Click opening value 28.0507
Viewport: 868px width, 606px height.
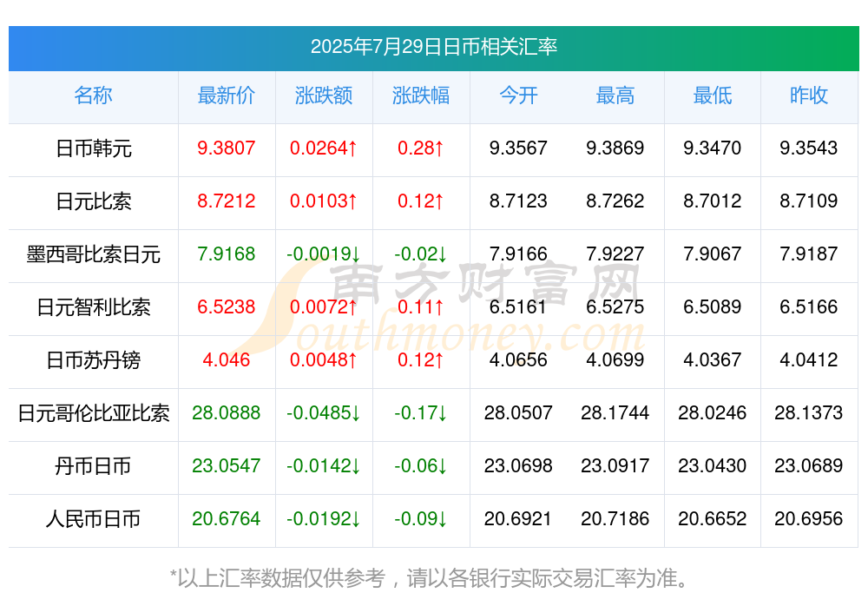click(x=518, y=412)
